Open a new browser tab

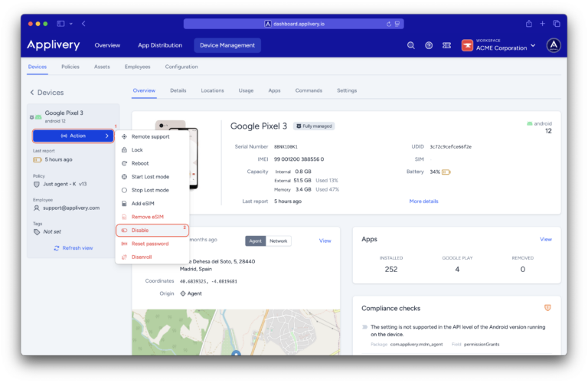tap(542, 24)
